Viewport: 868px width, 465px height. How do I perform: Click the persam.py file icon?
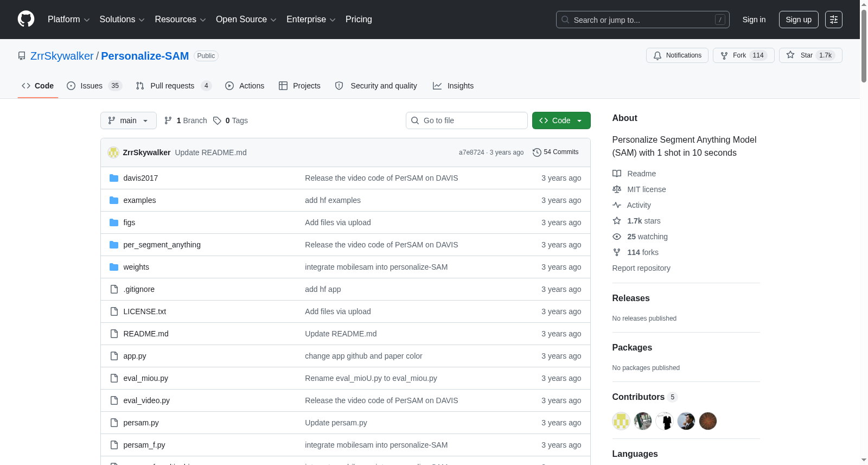[x=114, y=423]
